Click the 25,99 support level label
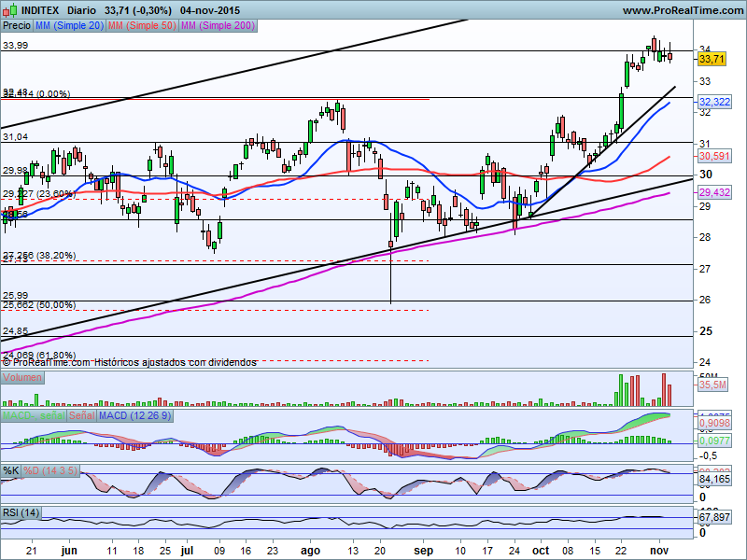Viewport: 747px width, 560px height. coord(15,296)
